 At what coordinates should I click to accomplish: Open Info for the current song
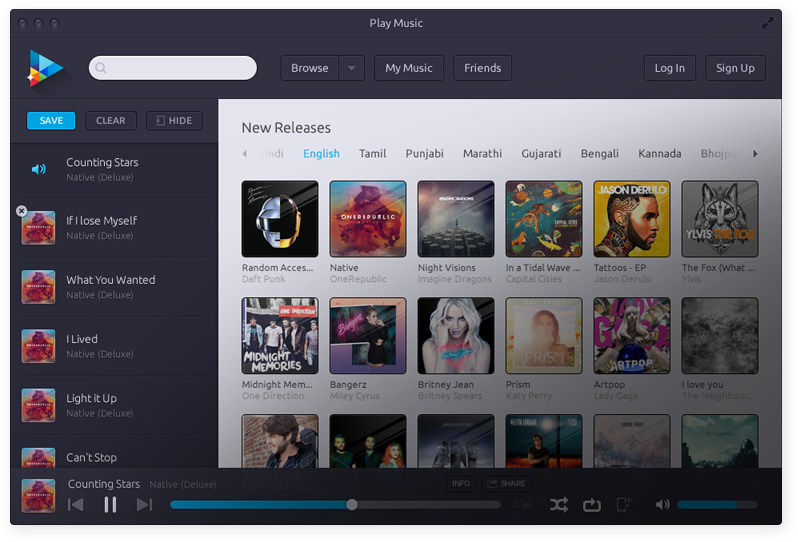tap(461, 483)
